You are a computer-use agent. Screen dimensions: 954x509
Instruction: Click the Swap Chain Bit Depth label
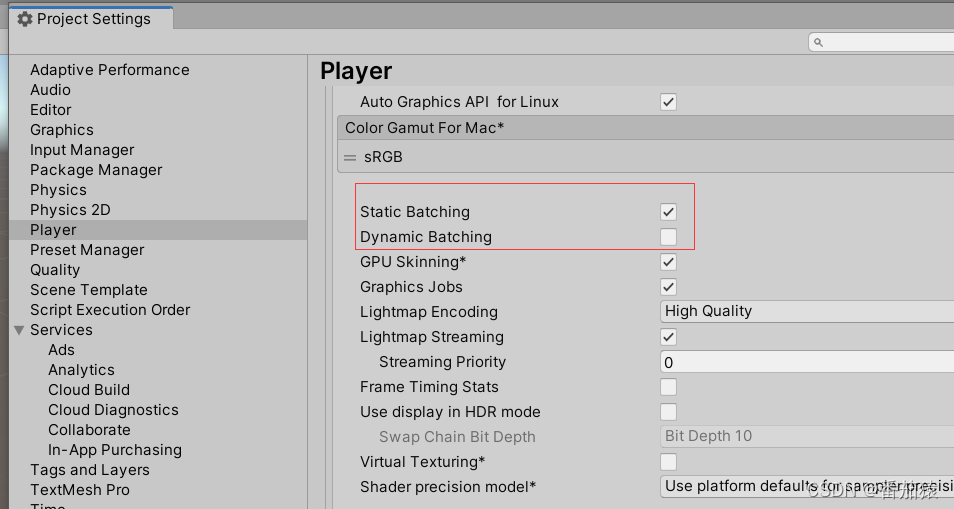[457, 437]
